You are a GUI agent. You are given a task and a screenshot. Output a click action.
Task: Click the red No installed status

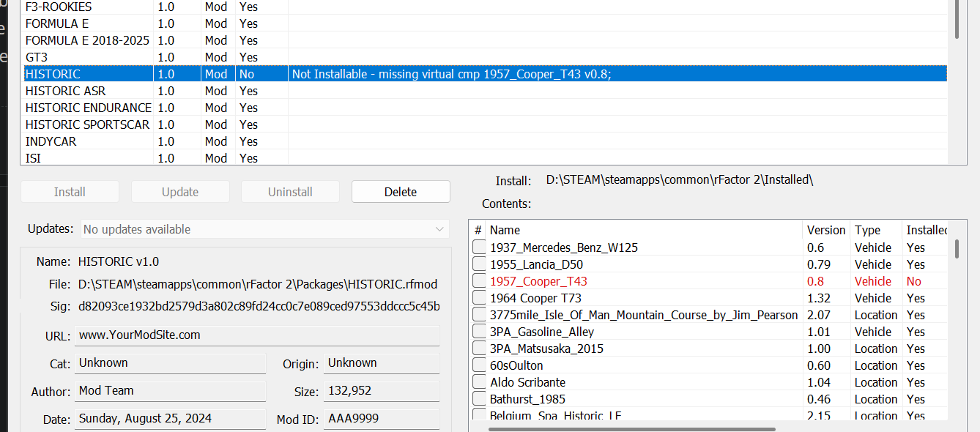coord(914,281)
